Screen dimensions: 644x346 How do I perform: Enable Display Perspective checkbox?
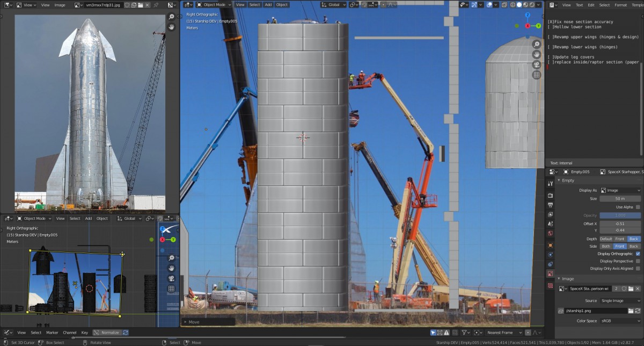[638, 261]
